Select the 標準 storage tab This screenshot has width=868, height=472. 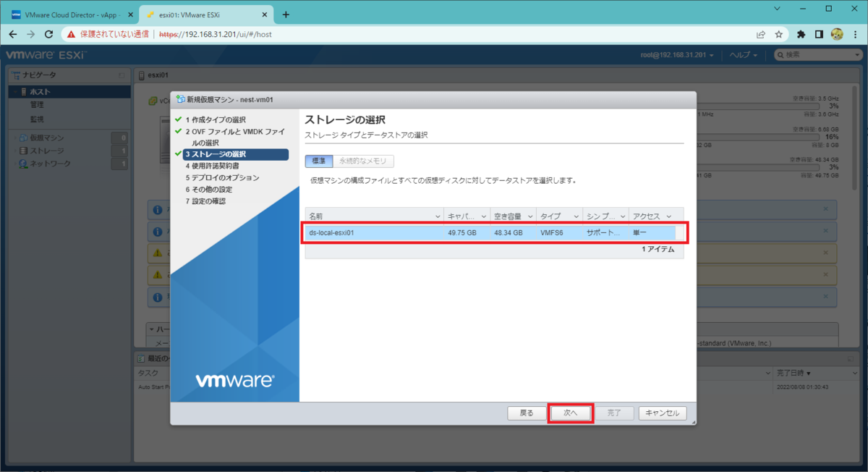[x=319, y=161]
